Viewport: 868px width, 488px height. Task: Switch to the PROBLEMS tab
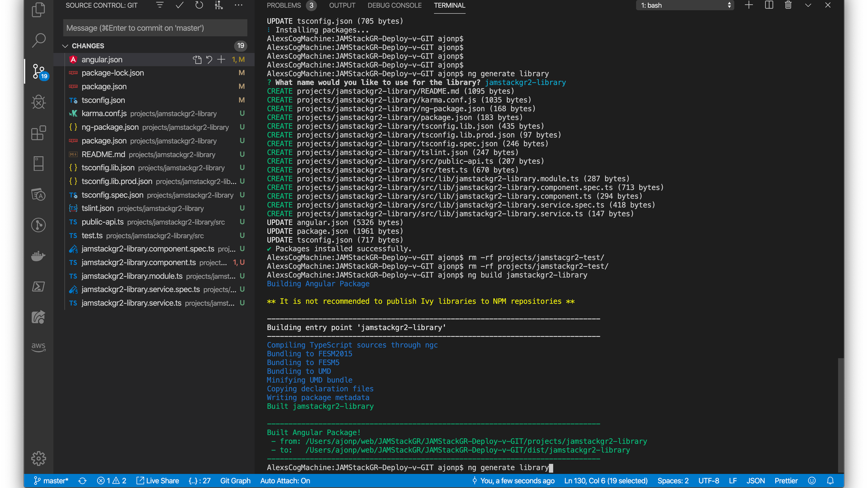click(x=284, y=5)
